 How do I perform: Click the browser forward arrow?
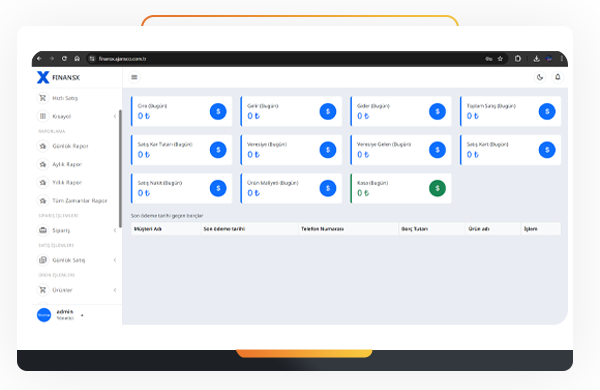[x=52, y=59]
